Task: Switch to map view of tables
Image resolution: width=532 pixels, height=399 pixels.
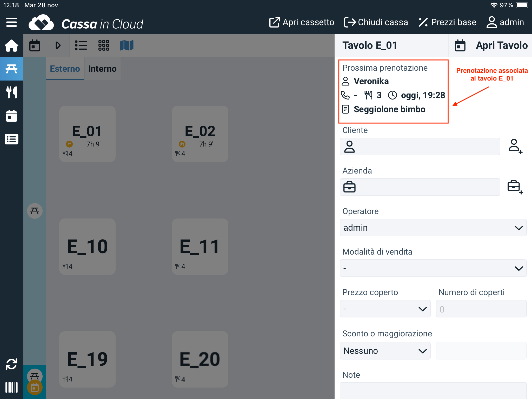Action: pyautogui.click(x=127, y=45)
